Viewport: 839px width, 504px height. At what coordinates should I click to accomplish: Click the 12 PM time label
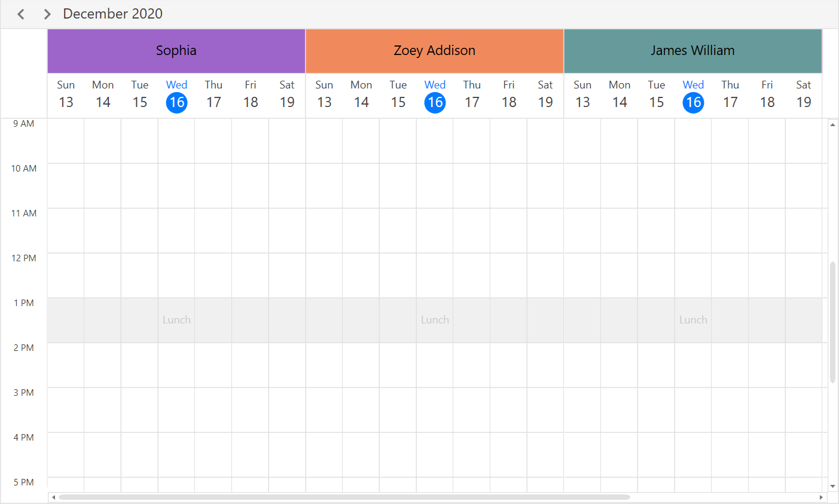point(24,258)
